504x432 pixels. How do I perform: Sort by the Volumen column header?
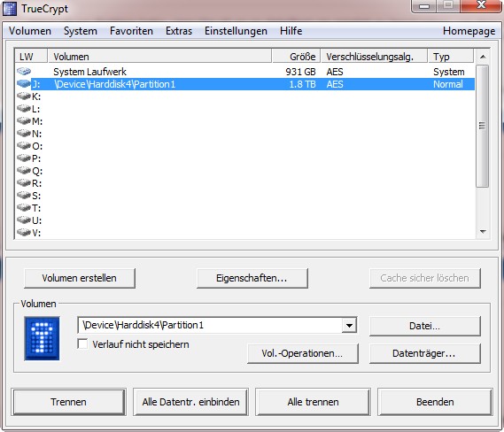coord(159,56)
